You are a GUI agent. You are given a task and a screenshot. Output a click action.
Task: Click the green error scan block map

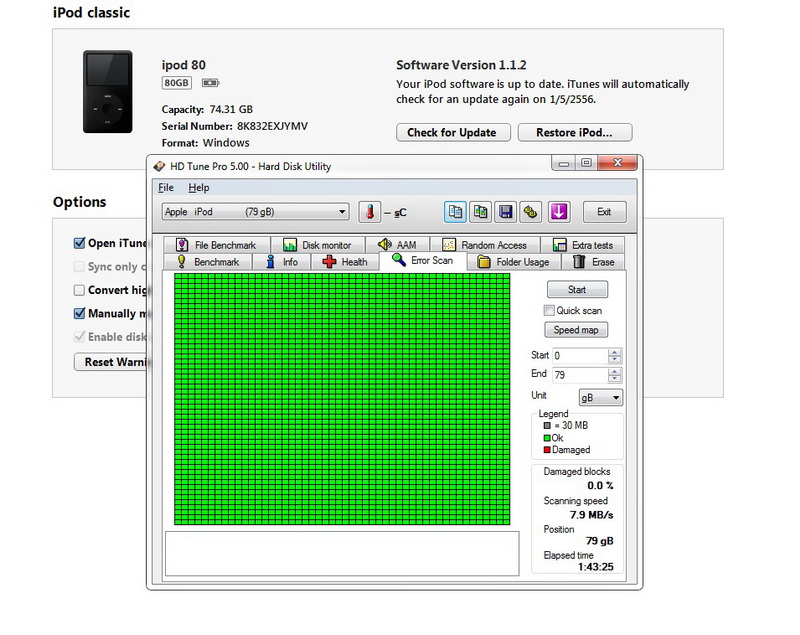point(342,399)
